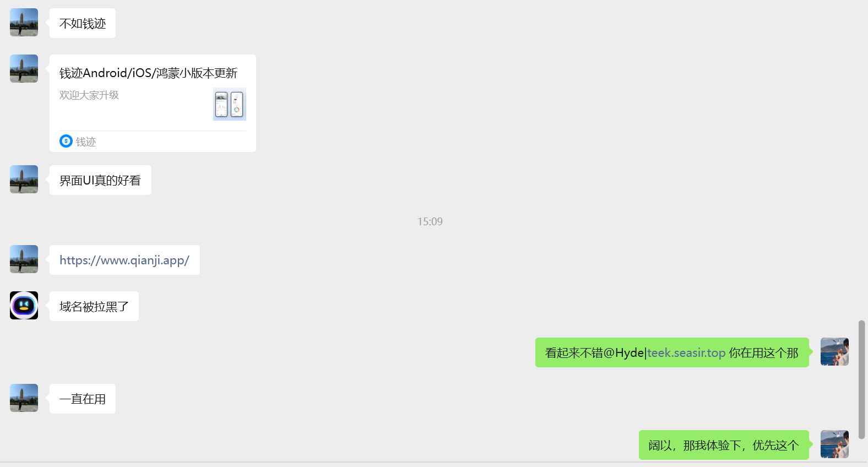
Task: Click the blue 钱迹 source icon
Action: (x=66, y=141)
